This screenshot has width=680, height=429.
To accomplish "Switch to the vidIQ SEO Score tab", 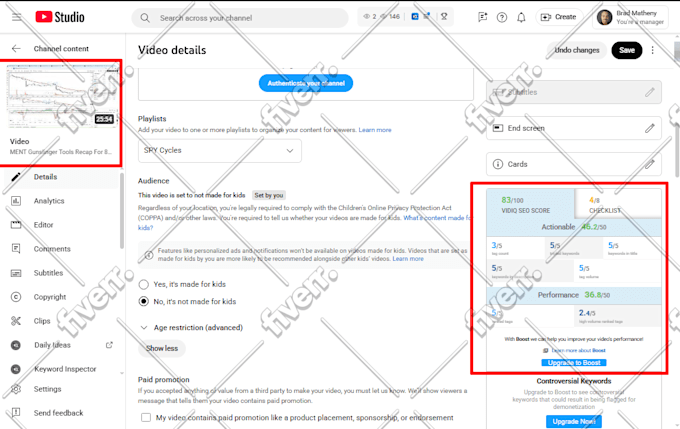I will coord(530,204).
